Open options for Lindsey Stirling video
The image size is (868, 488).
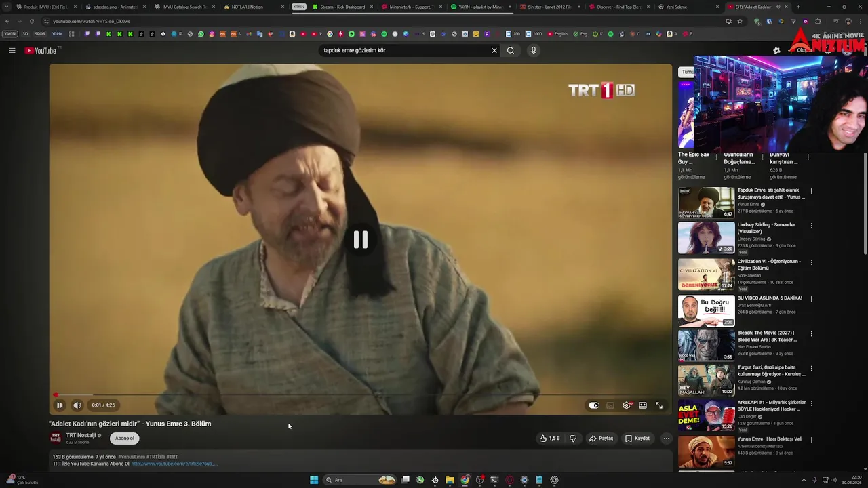[x=811, y=226]
